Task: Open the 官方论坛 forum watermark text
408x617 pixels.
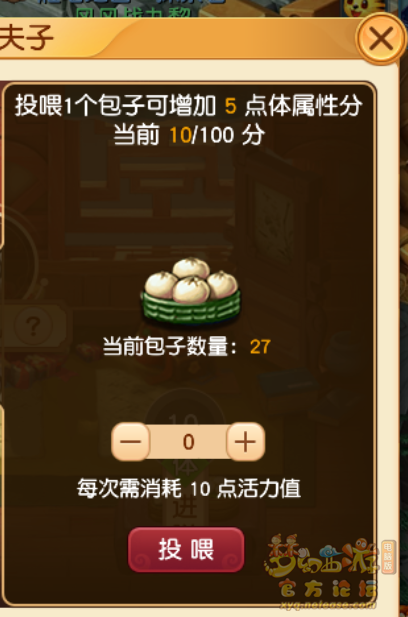Action: tap(328, 589)
